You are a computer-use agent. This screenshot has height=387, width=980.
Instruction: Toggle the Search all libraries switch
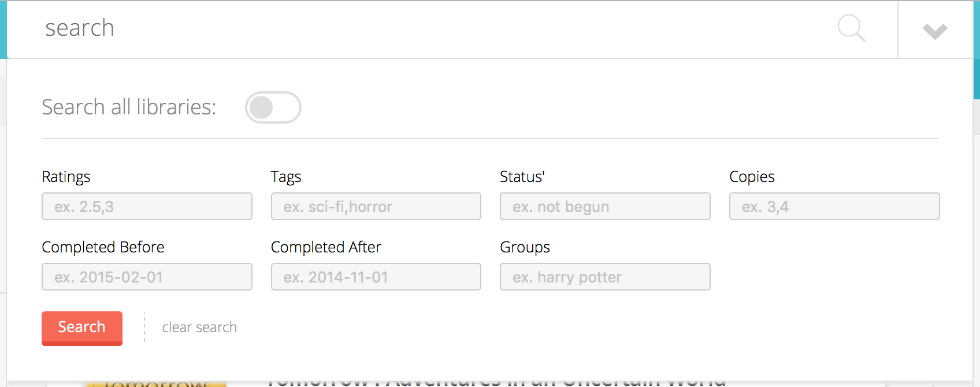point(273,107)
